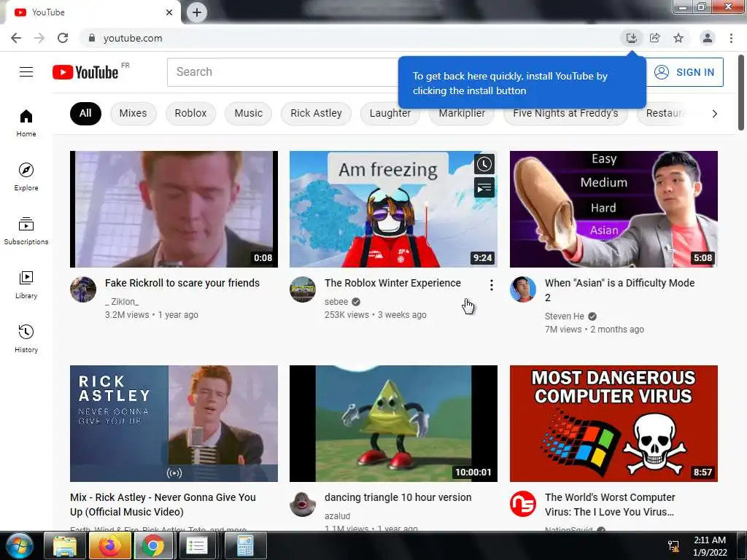Open options menu for The Roblox Winter Experience

491,285
